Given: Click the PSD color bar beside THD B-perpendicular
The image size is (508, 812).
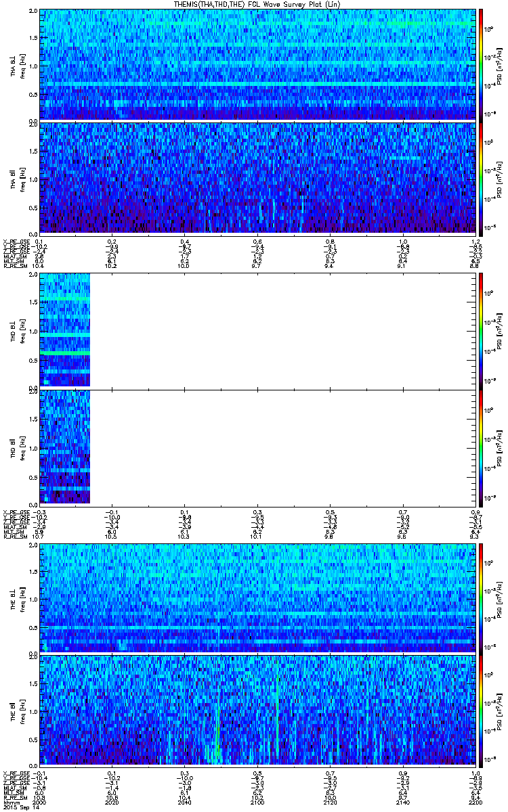Looking at the screenshot, I should (x=482, y=330).
